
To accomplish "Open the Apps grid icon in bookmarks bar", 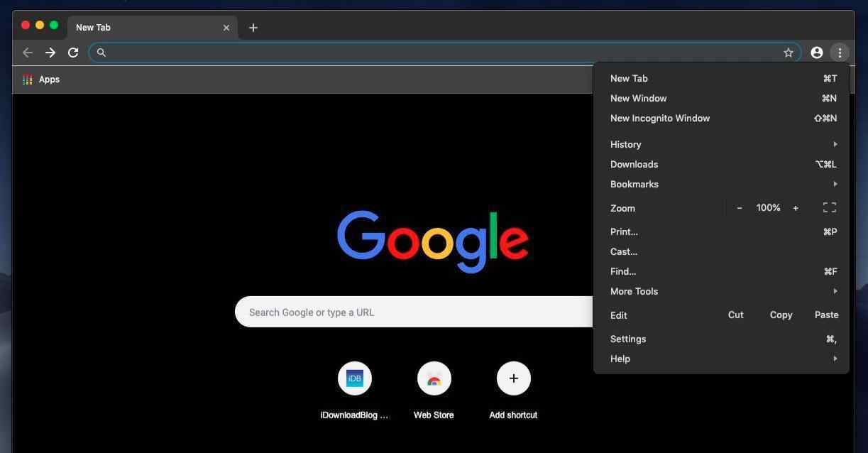I will pyautogui.click(x=28, y=80).
